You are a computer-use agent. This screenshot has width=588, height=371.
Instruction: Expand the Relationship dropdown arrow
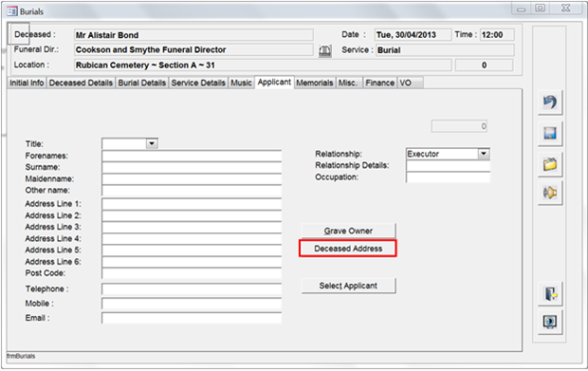[484, 154]
